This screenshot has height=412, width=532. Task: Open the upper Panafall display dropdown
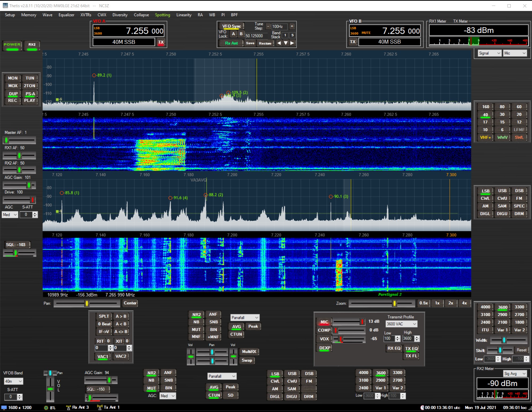pyautogui.click(x=245, y=318)
